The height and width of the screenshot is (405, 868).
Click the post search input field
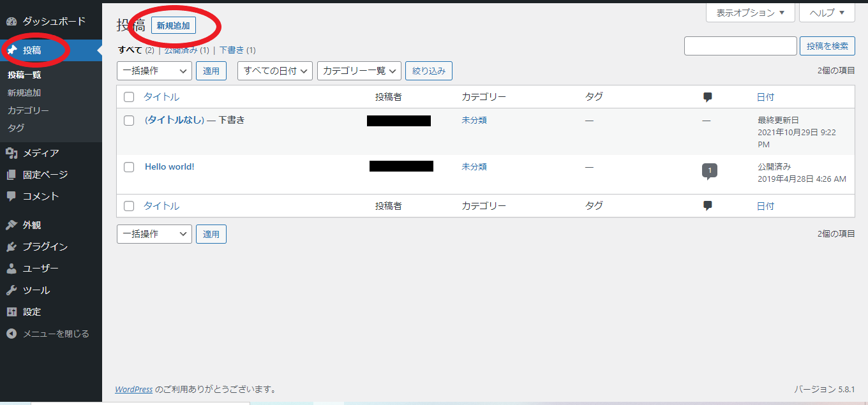(740, 46)
